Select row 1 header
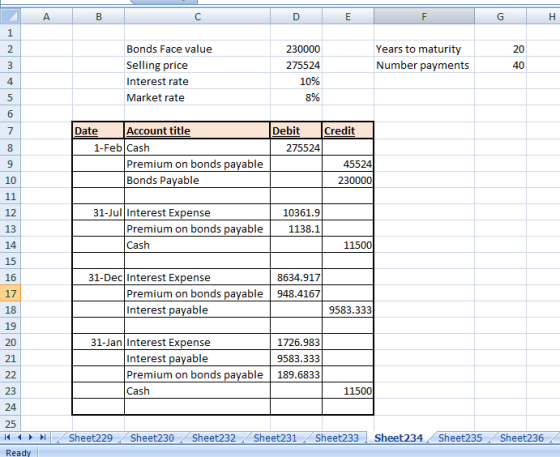The height and width of the screenshot is (457, 560). (x=10, y=33)
